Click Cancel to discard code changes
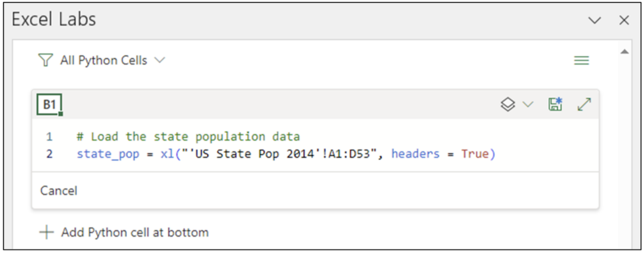The width and height of the screenshot is (644, 254). (58, 190)
